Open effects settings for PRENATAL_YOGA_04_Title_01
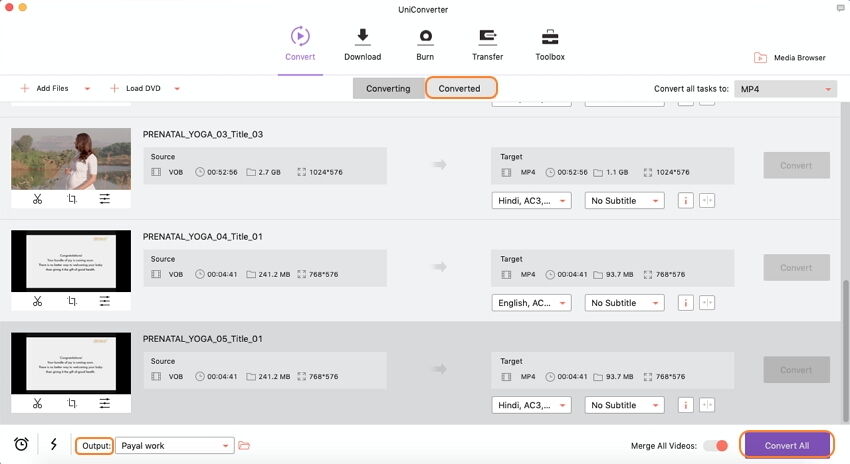The image size is (850, 464). point(105,301)
